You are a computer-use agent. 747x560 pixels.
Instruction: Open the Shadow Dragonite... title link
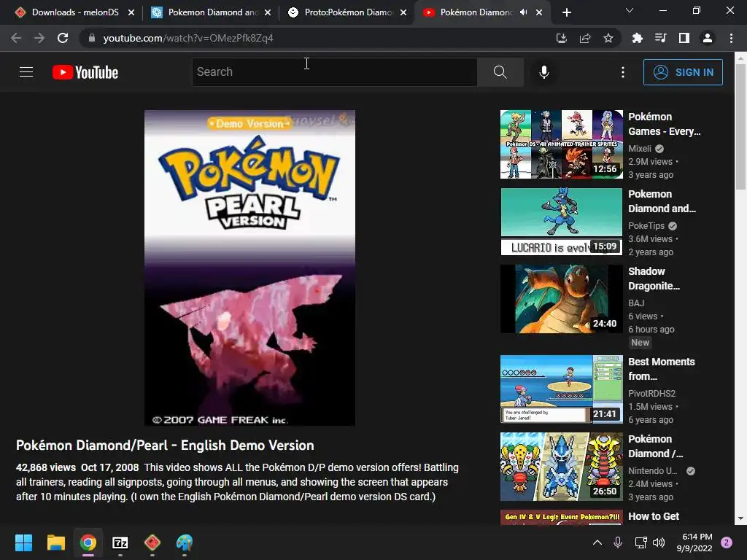click(x=654, y=279)
